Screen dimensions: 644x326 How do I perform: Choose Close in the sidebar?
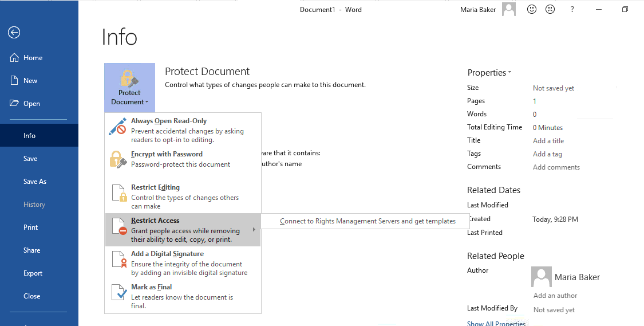tap(39, 296)
